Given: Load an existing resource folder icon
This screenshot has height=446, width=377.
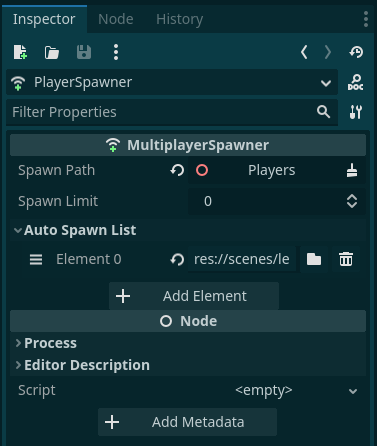Looking at the screenshot, I should (52, 52).
